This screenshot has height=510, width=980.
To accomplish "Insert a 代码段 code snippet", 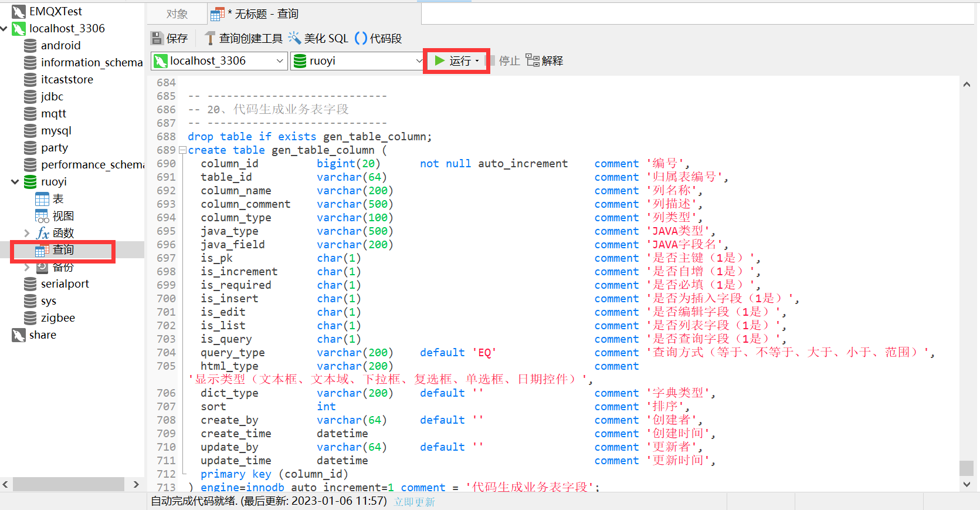I will (x=378, y=38).
